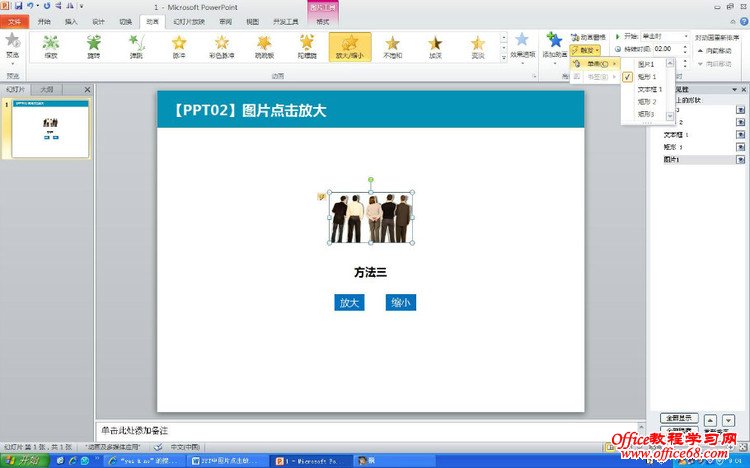The image size is (750, 468).
Task: Select the highlighted 放大/缩小 grow/shrink effect
Action: click(x=350, y=47)
